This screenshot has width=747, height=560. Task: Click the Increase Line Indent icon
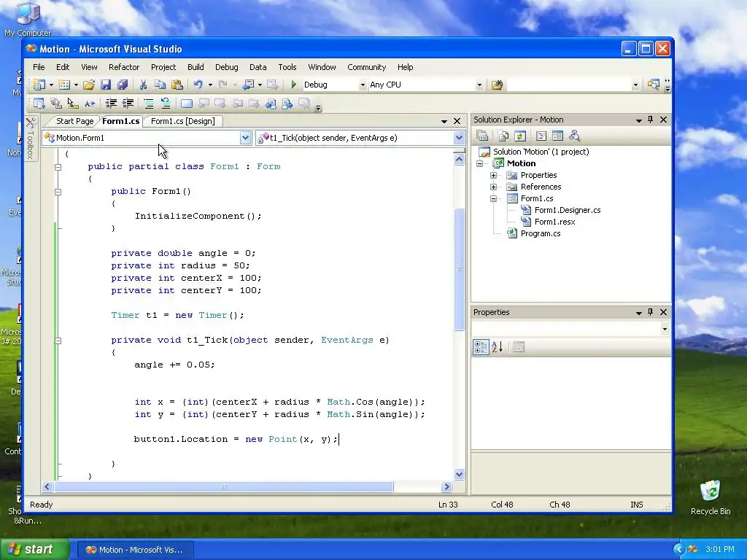[128, 104]
